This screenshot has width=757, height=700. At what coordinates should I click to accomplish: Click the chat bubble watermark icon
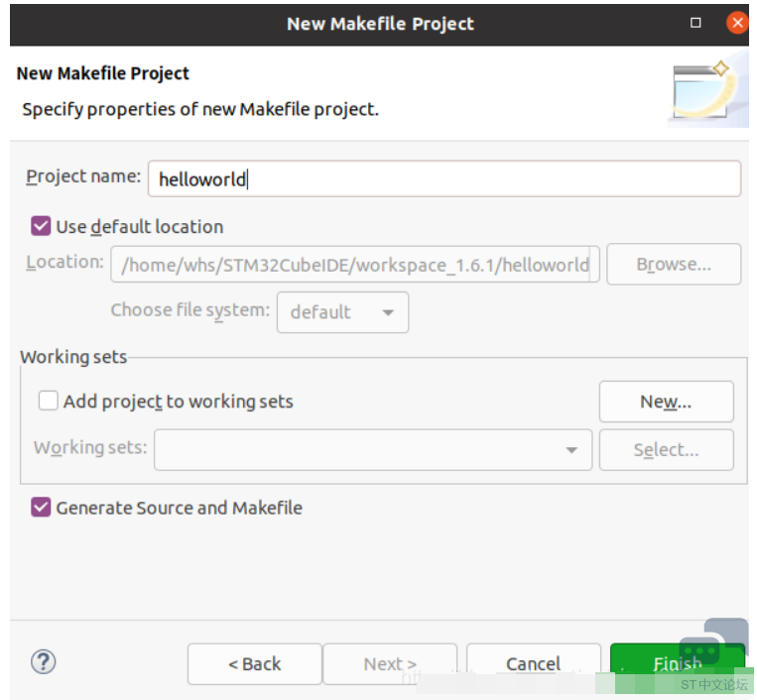(x=725, y=638)
